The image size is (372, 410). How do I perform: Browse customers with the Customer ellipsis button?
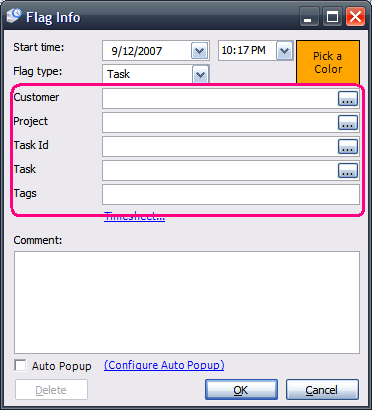point(348,99)
